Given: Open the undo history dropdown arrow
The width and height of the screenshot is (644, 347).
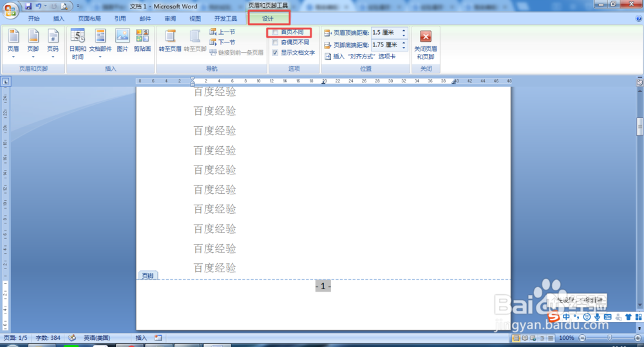Looking at the screenshot, I should 46,6.
